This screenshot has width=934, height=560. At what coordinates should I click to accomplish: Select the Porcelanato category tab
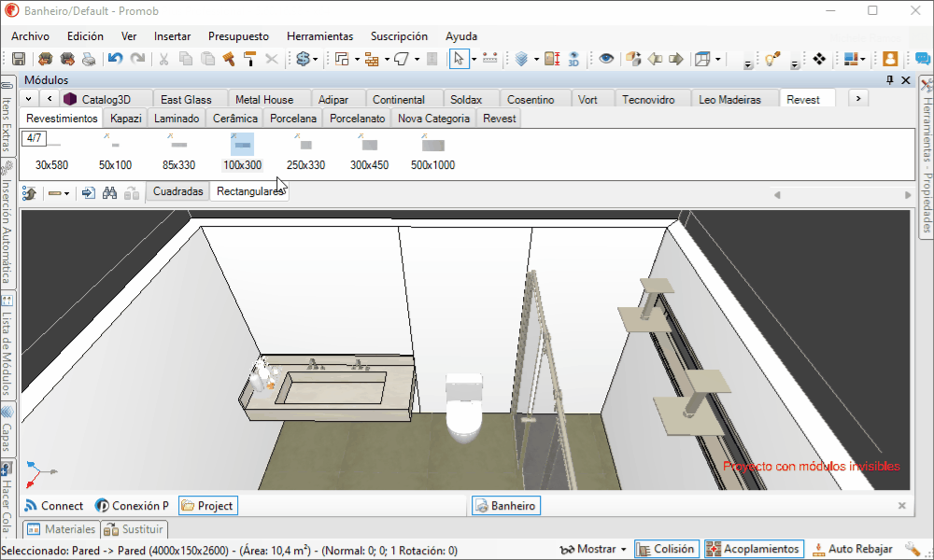tap(358, 119)
